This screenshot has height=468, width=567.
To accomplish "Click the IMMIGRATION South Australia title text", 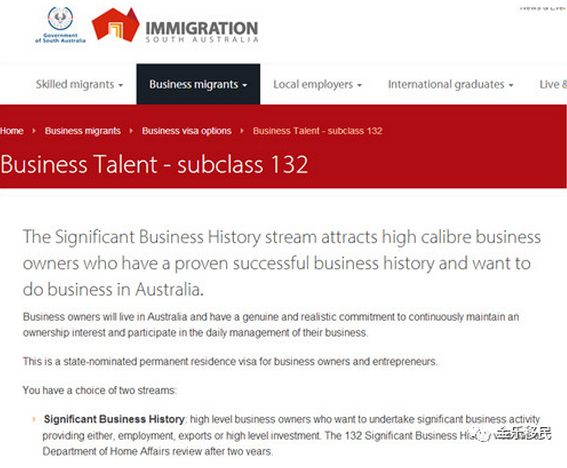I will (202, 32).
